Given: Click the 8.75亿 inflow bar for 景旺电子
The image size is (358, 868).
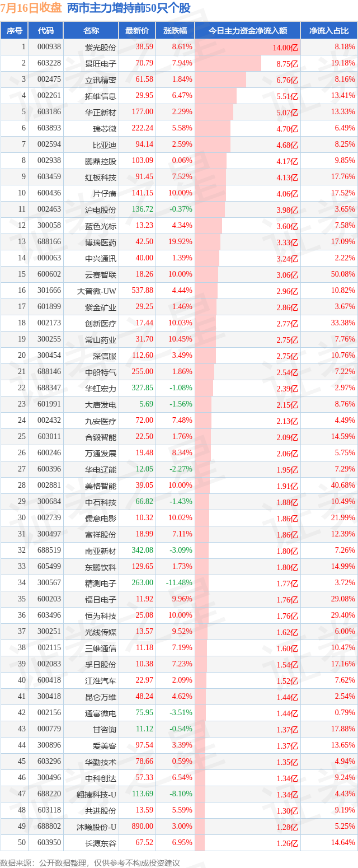Looking at the screenshot, I should 228,63.
